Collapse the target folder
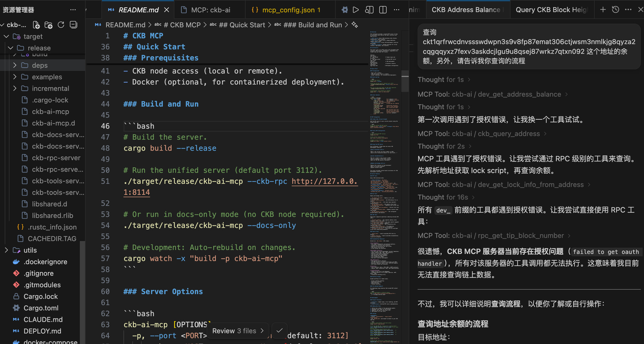Viewport: 644px width, 344px height. tap(6, 36)
